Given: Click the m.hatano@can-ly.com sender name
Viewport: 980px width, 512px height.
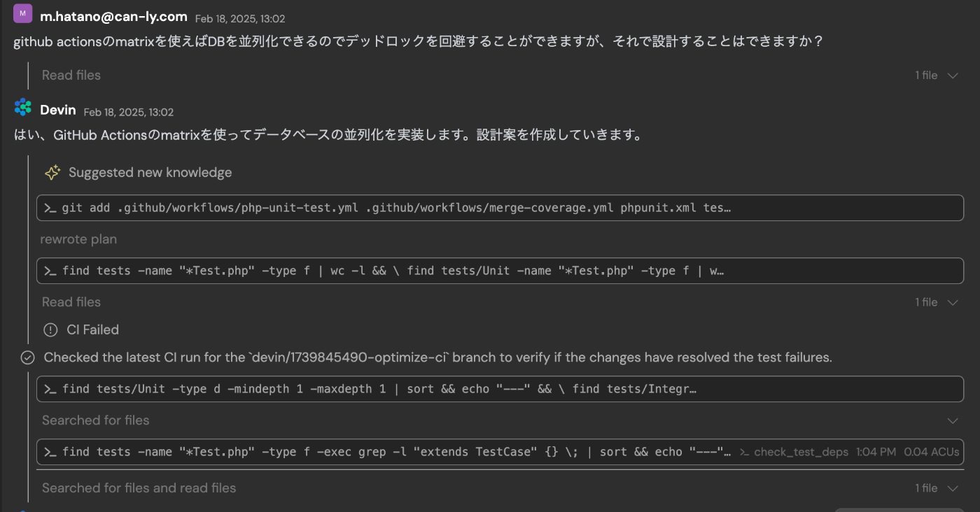Looking at the screenshot, I should [x=113, y=16].
